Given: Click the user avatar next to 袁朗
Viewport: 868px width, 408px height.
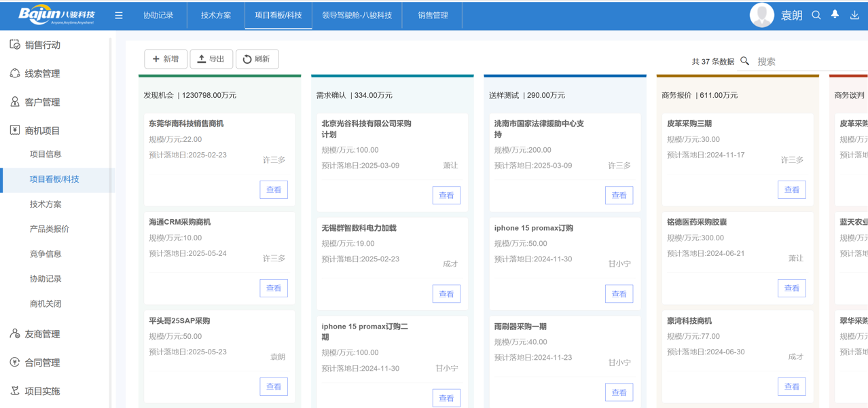Looking at the screenshot, I should pos(762,14).
